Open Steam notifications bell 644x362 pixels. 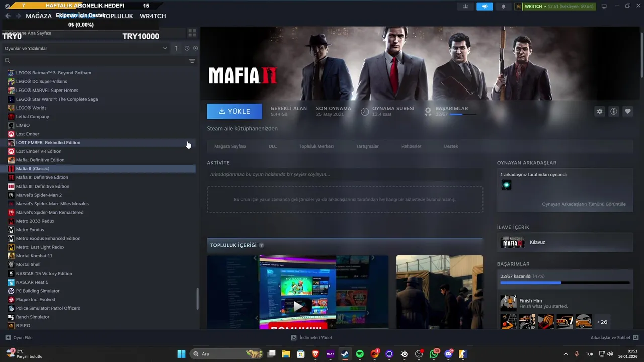pyautogui.click(x=503, y=6)
